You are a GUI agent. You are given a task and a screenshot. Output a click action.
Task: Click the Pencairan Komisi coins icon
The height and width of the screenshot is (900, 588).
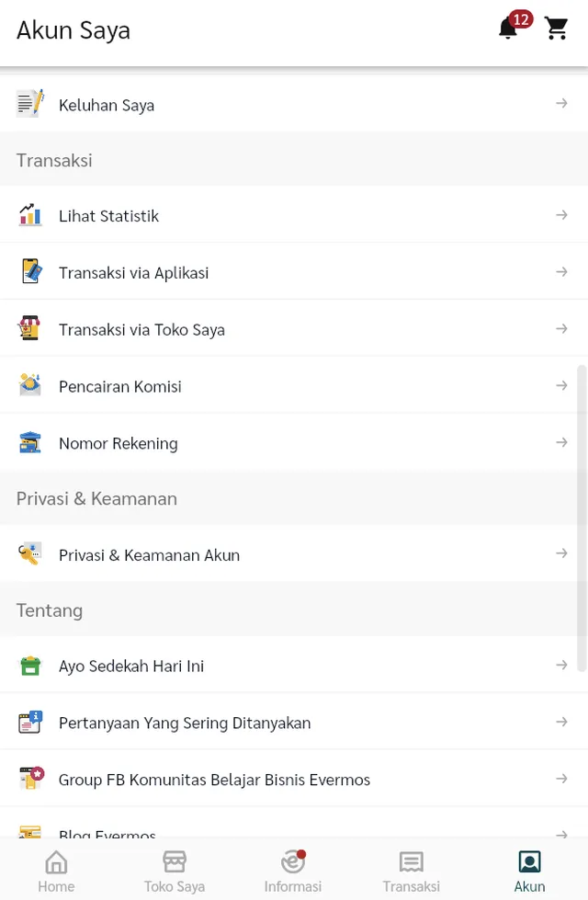pos(28,385)
